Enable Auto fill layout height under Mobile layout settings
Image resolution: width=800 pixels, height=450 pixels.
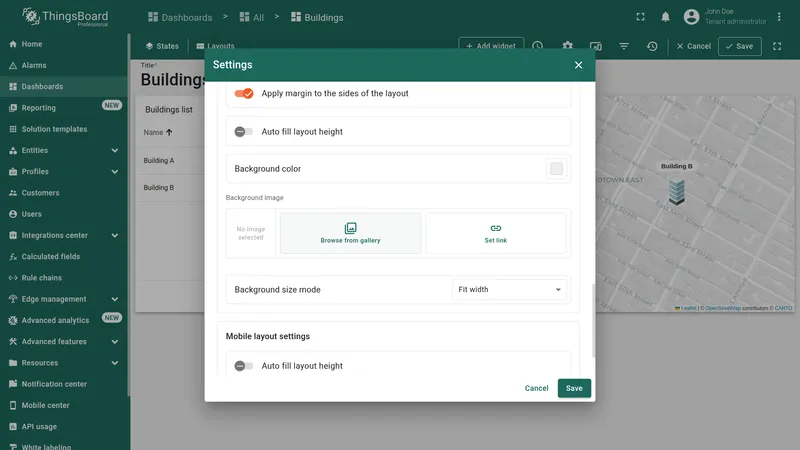243,366
